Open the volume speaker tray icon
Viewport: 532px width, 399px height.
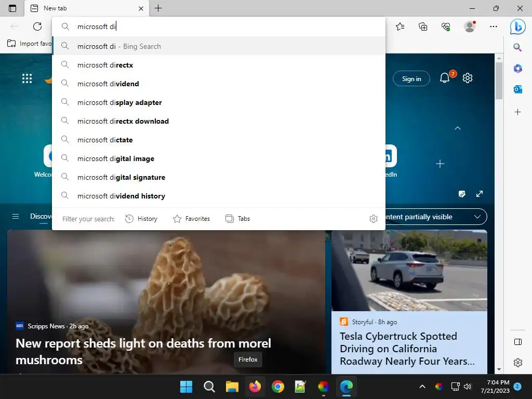[468, 387]
